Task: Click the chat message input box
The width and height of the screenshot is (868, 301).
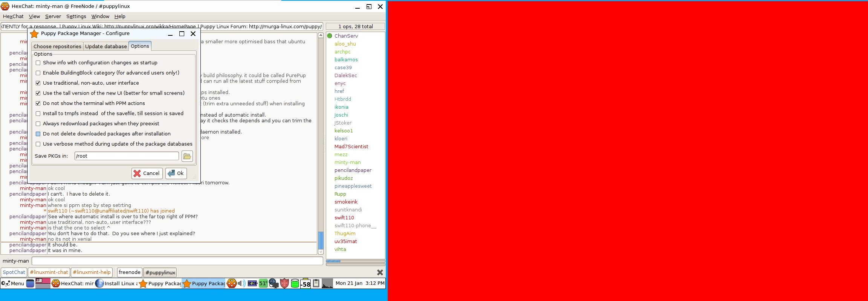Action: [x=177, y=261]
